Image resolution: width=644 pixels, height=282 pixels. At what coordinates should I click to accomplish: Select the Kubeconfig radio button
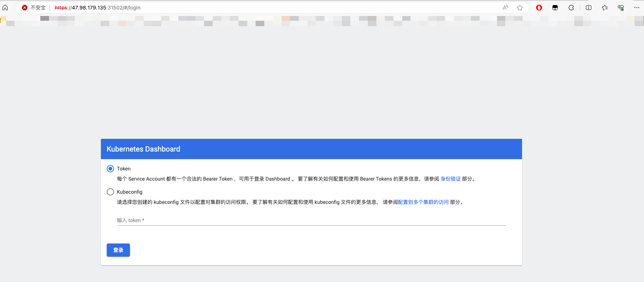[x=110, y=192]
